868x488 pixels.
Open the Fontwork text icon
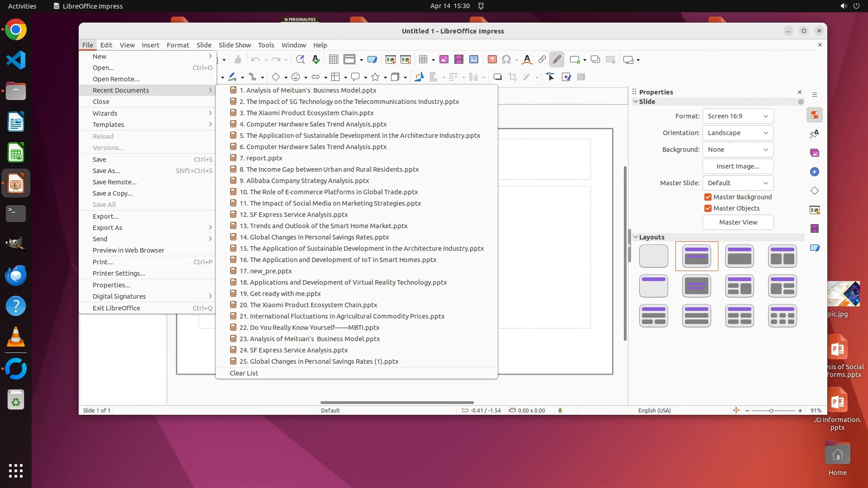pos(527,60)
